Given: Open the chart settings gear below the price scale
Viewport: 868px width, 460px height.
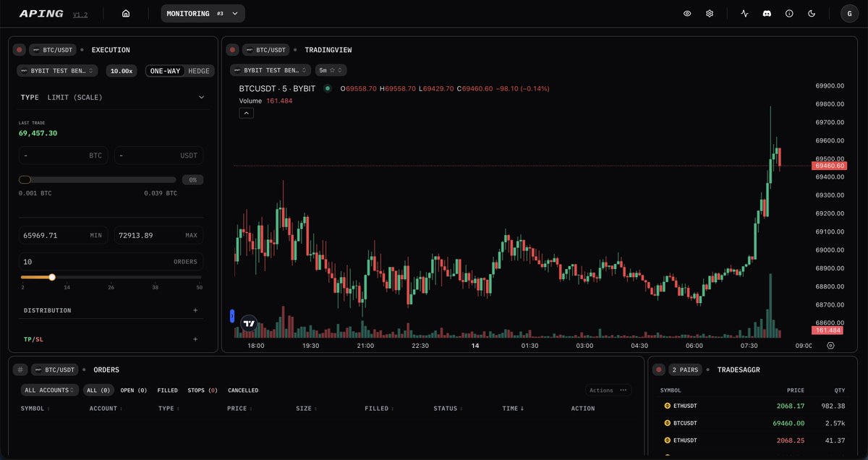Looking at the screenshot, I should (x=830, y=346).
